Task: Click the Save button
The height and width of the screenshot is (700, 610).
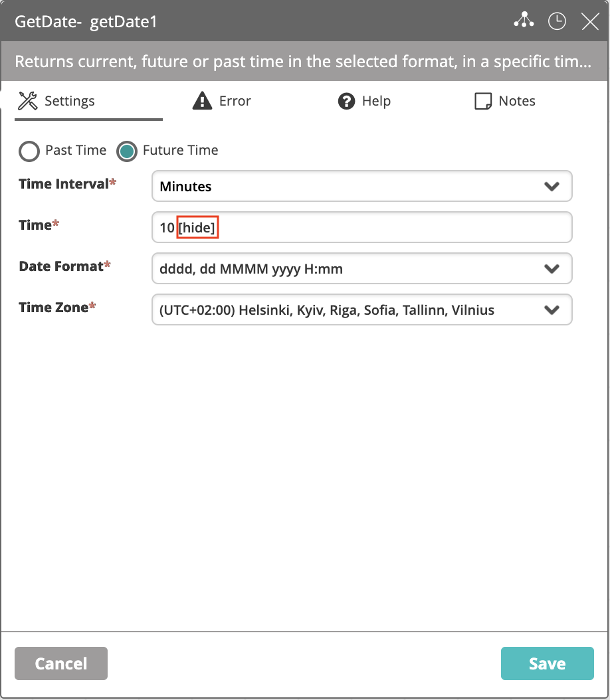Action: (548, 663)
